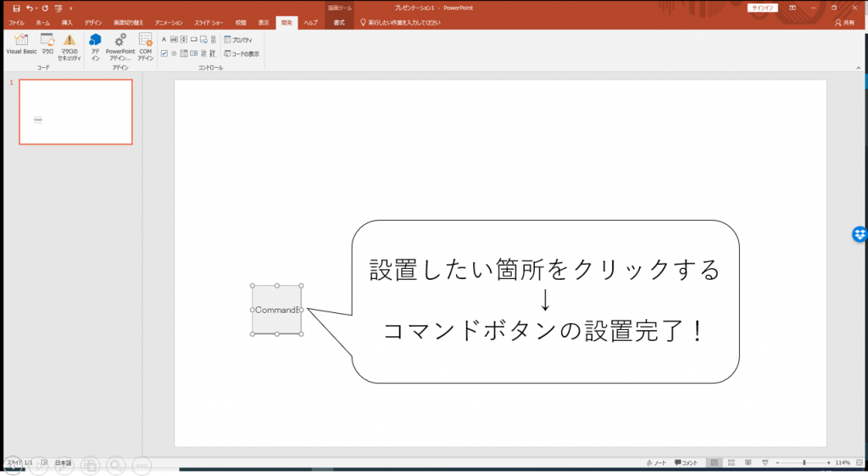This screenshot has height=476, width=868.
Task: Switch to Slide Sorter view
Action: tap(732, 462)
